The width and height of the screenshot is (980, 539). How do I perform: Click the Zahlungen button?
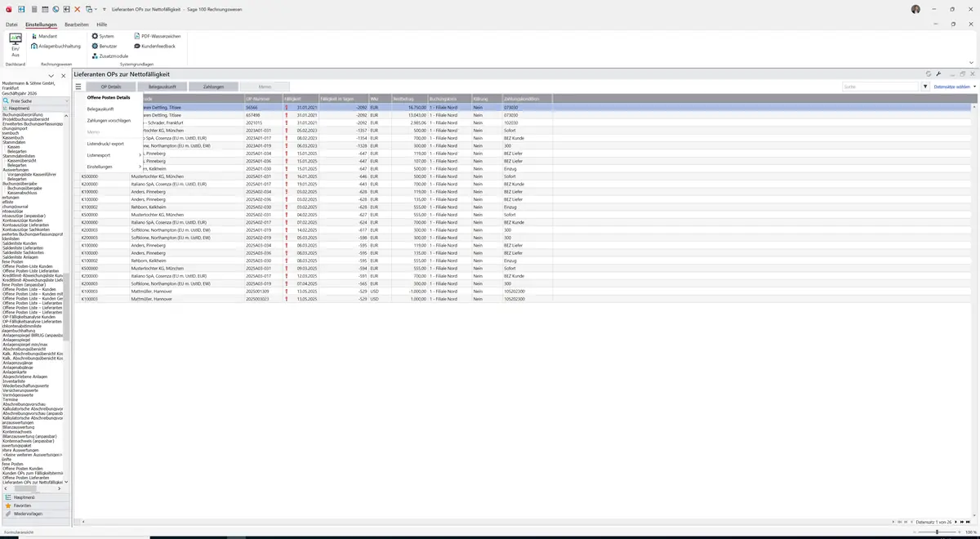(213, 87)
